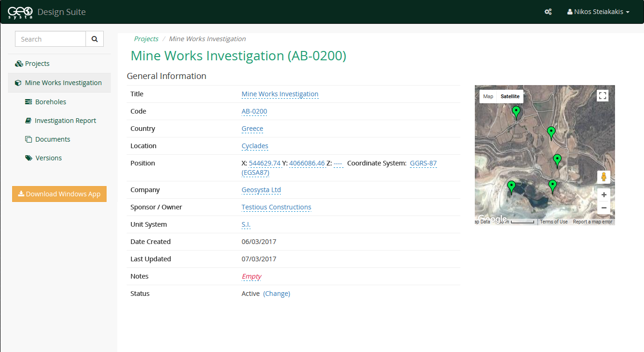Zoom in on the map

(604, 195)
